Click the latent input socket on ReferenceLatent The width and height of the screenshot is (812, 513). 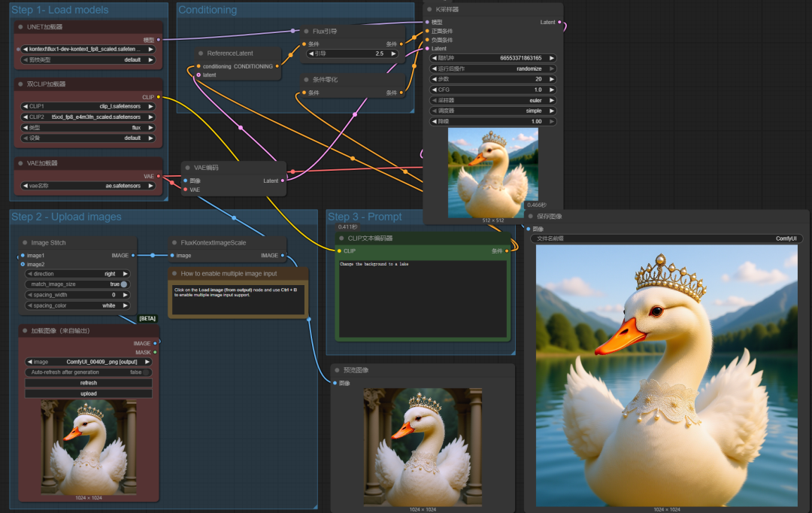coord(198,75)
